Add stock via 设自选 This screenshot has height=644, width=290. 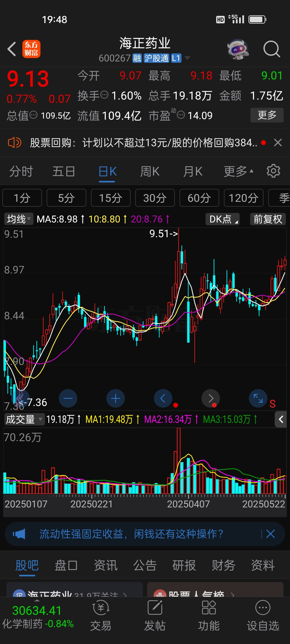(263, 616)
